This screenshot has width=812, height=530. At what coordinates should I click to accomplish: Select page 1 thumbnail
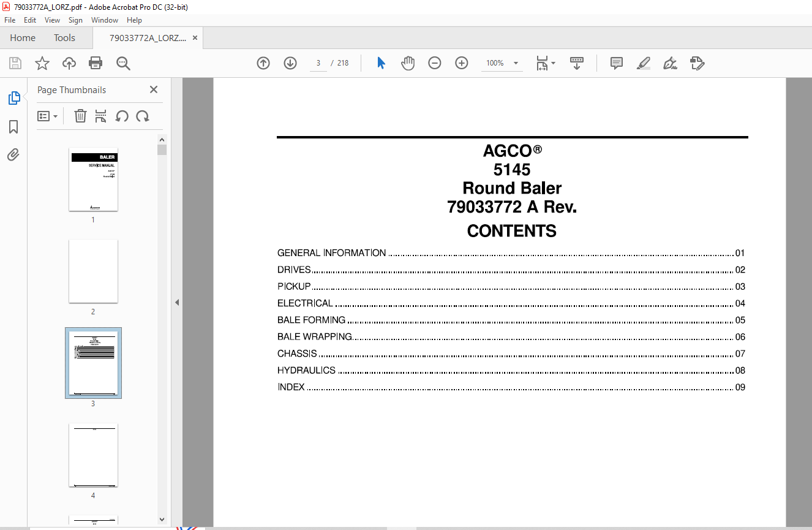coord(93,180)
